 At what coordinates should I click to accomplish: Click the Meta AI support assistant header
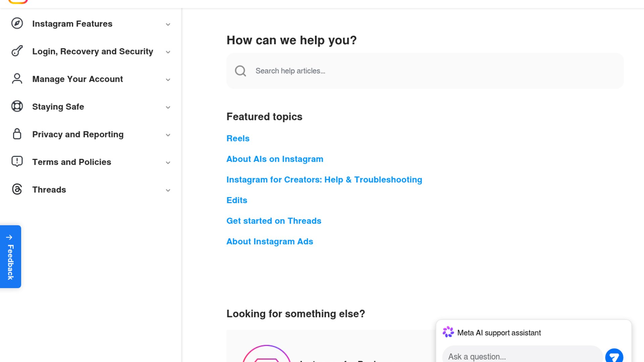click(499, 333)
